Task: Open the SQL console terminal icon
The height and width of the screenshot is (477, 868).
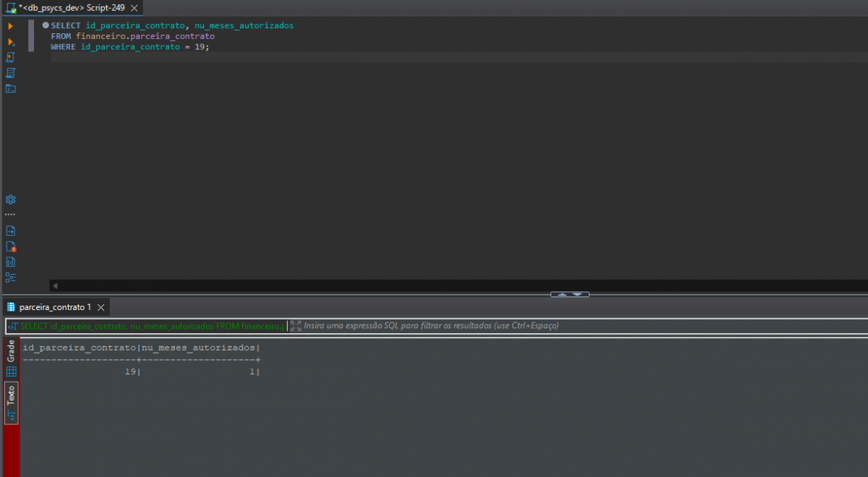Action: point(10,89)
